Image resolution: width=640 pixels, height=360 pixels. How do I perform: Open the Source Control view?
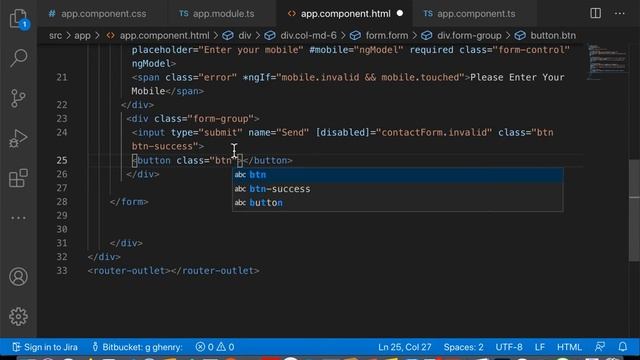pos(18,98)
